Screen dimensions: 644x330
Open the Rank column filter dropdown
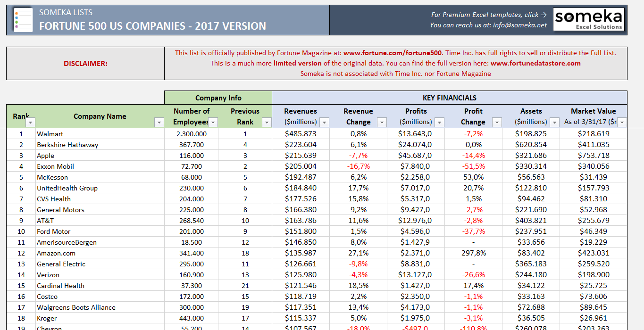pos(30,122)
